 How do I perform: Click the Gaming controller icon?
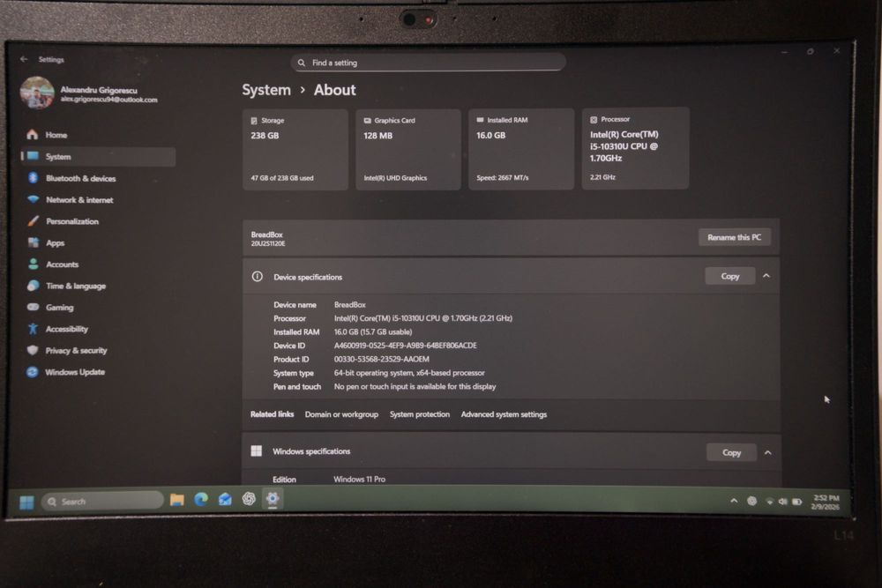[34, 307]
